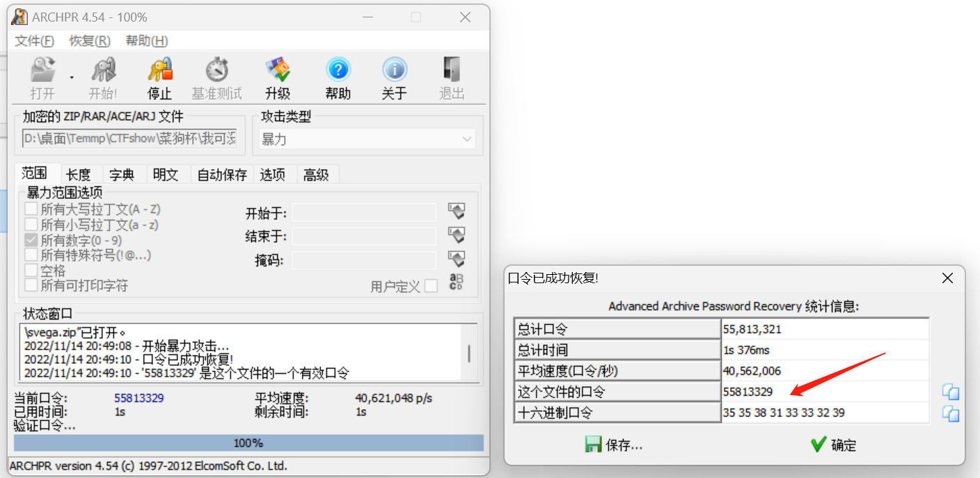
Task: Click the 基准测试 benchmark stopwatch icon
Action: [x=217, y=70]
